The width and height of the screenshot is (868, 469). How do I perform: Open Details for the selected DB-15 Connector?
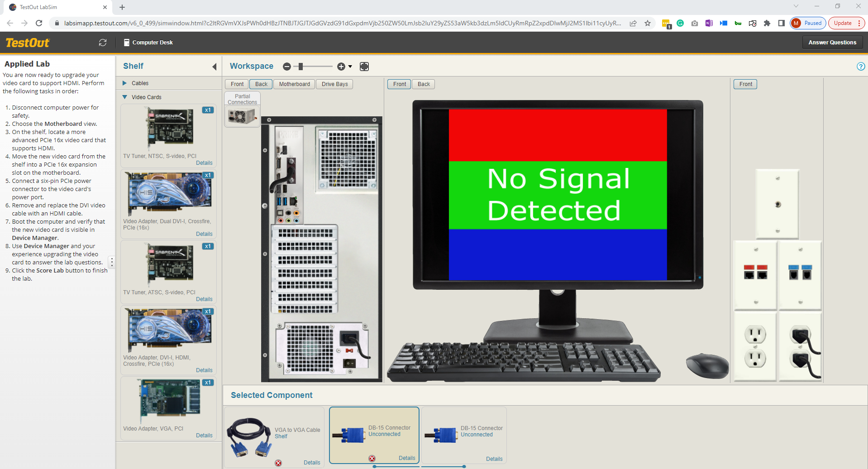[x=407, y=458]
